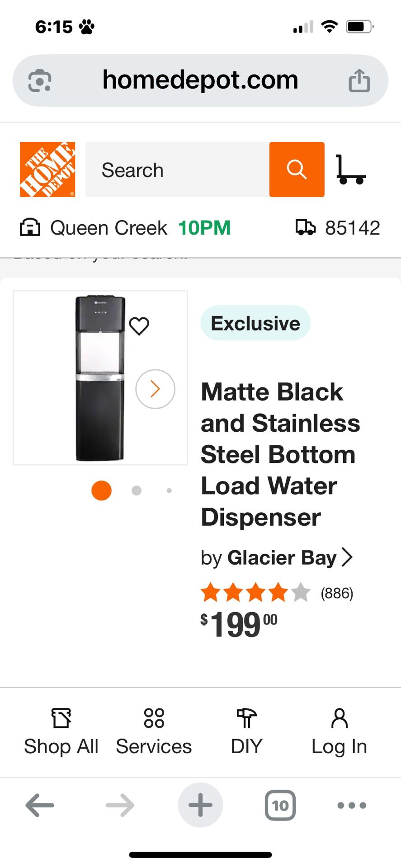The height and width of the screenshot is (868, 401).
Task: Open a new browser tab
Action: click(200, 805)
